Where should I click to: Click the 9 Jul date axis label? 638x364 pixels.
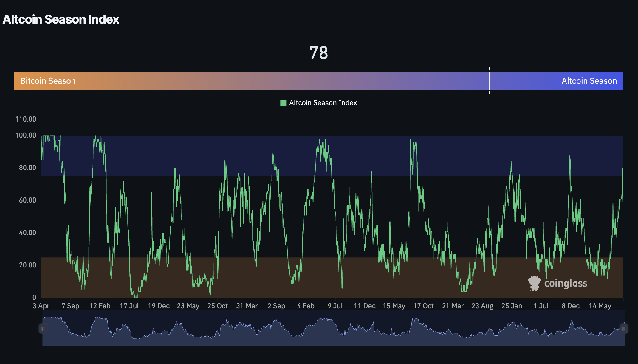click(x=335, y=306)
